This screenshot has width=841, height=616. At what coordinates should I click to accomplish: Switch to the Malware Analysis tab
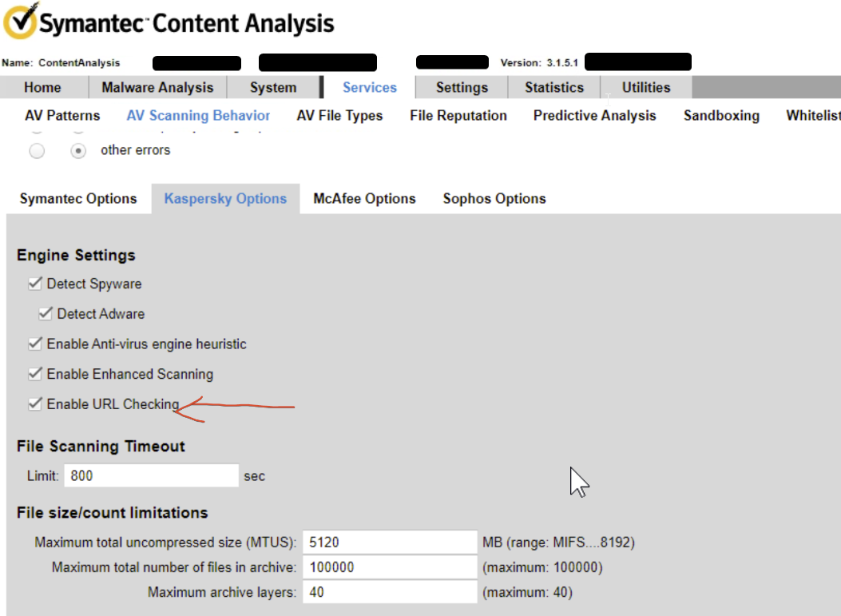coord(157,88)
